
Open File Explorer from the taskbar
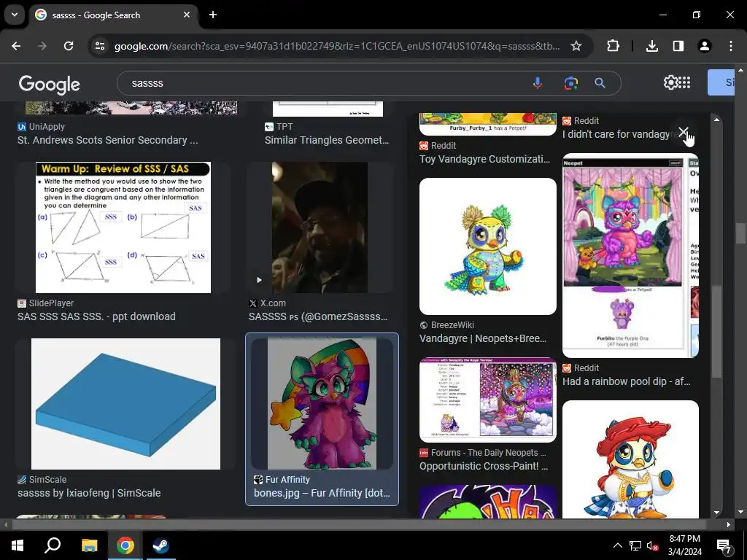coord(89,545)
